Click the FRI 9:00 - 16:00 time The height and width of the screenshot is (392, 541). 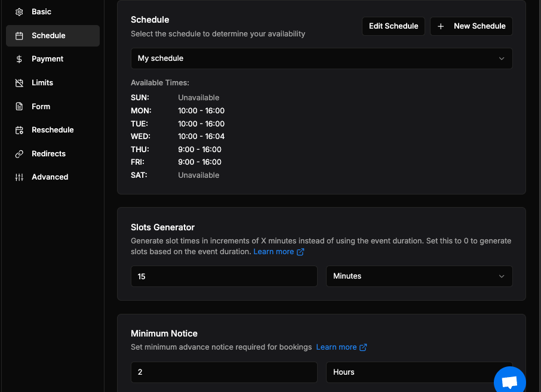click(199, 162)
